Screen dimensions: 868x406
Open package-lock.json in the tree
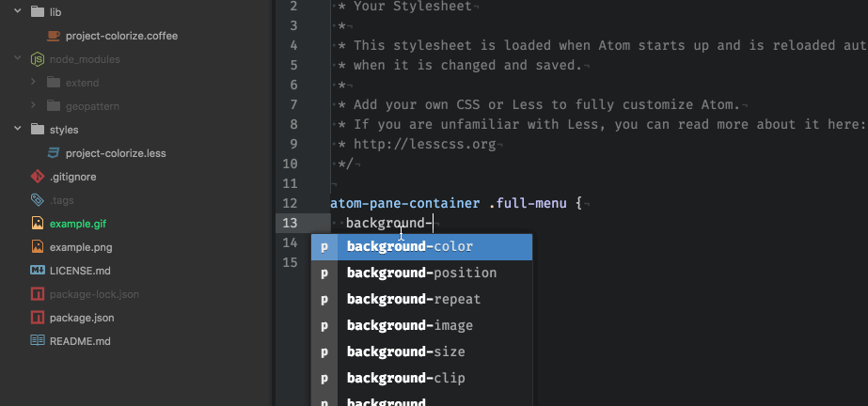pyautogui.click(x=94, y=294)
